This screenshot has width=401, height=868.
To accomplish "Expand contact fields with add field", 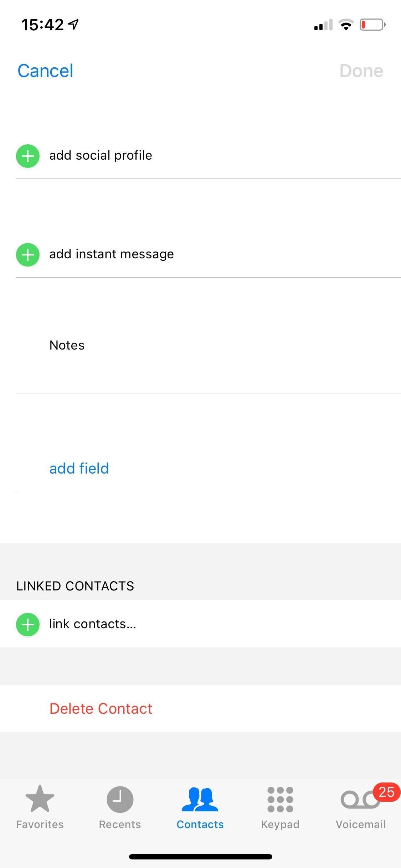I will click(x=79, y=468).
